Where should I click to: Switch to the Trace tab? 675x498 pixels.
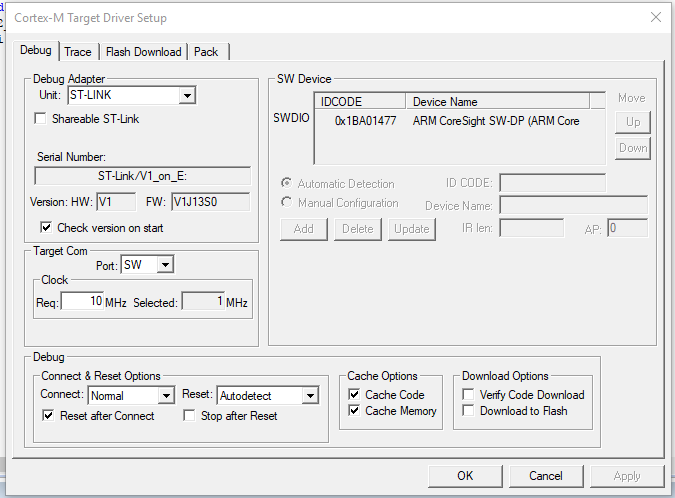tap(77, 52)
